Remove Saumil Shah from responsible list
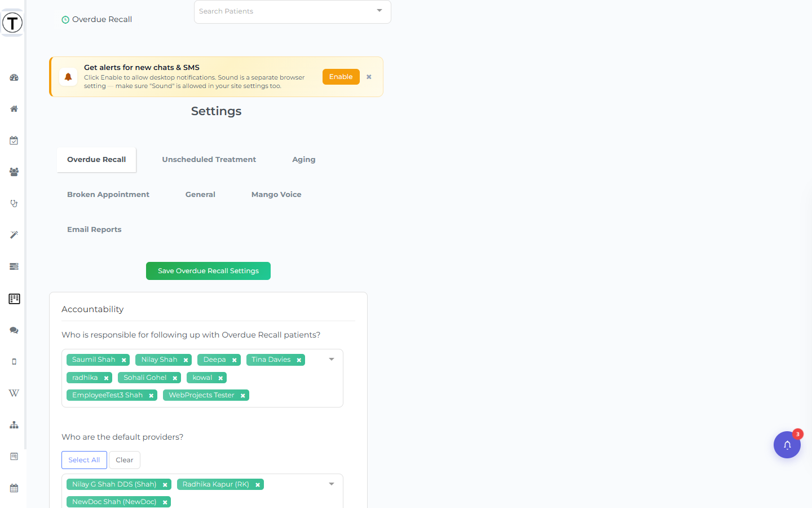 pos(124,360)
